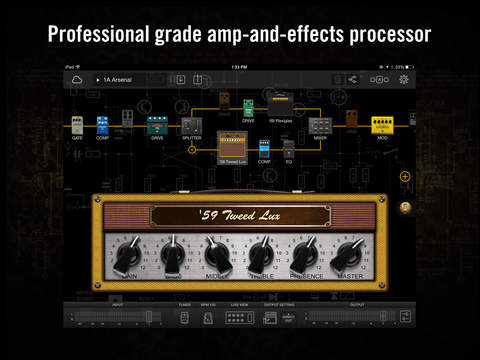Viewport: 480px width, 360px height.
Task: Open the A/B bank switch icon
Action: (379, 80)
